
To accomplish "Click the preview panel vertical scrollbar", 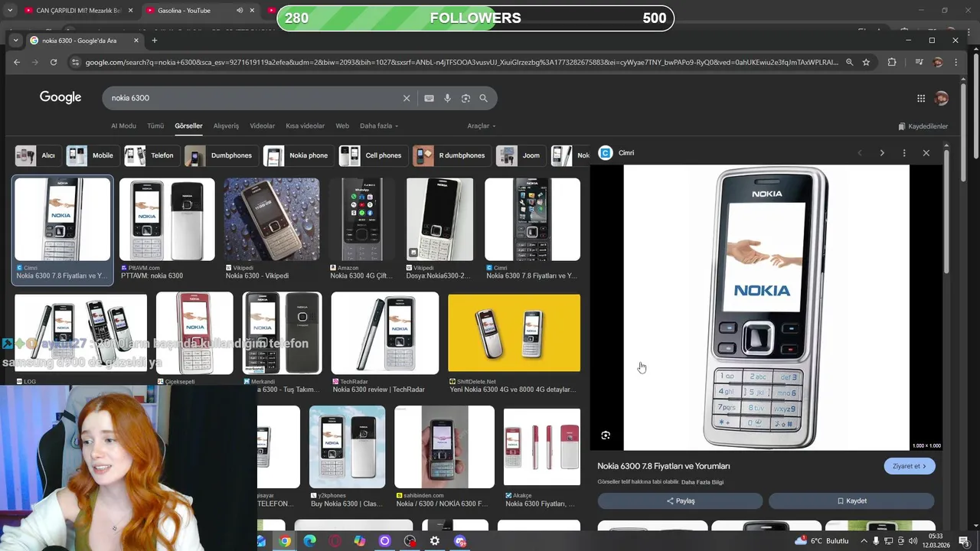I will (x=946, y=210).
